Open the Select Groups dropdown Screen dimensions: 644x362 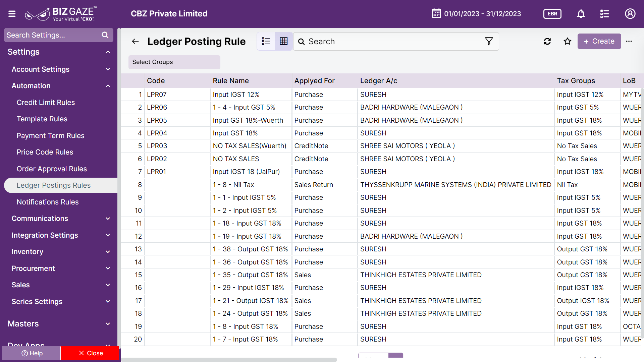(x=174, y=62)
